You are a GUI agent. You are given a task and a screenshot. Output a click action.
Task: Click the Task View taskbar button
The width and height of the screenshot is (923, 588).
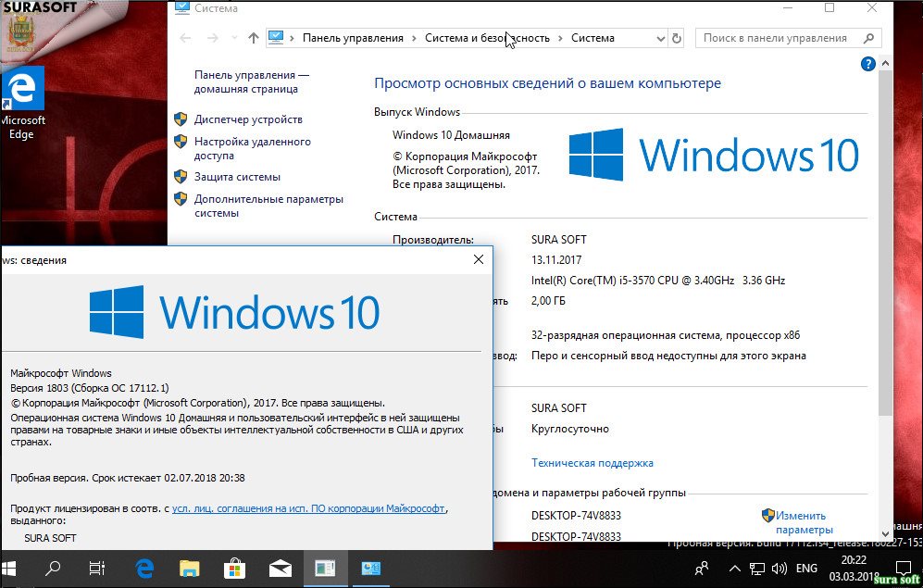point(97,568)
